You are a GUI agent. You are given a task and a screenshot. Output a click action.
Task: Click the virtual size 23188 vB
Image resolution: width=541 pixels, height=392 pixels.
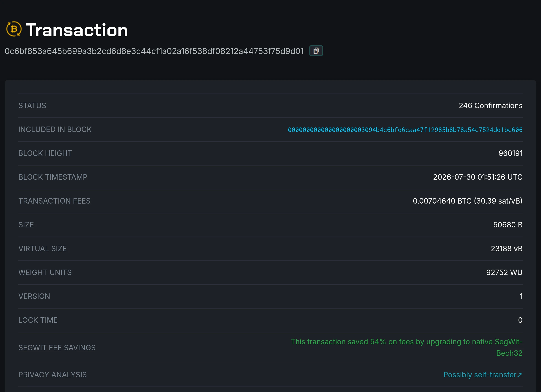507,248
